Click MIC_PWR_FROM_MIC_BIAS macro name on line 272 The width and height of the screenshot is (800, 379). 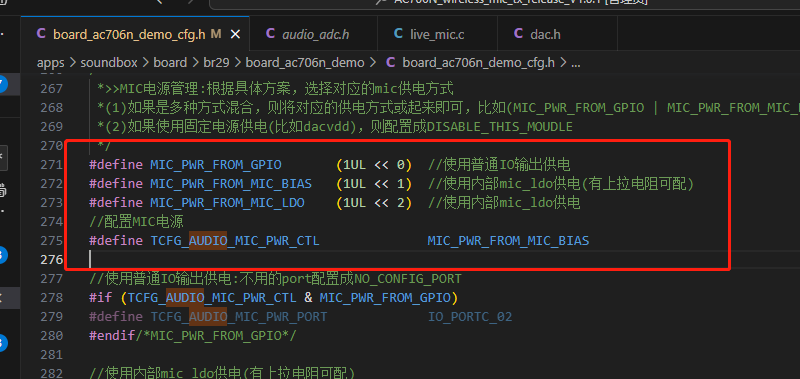click(231, 184)
